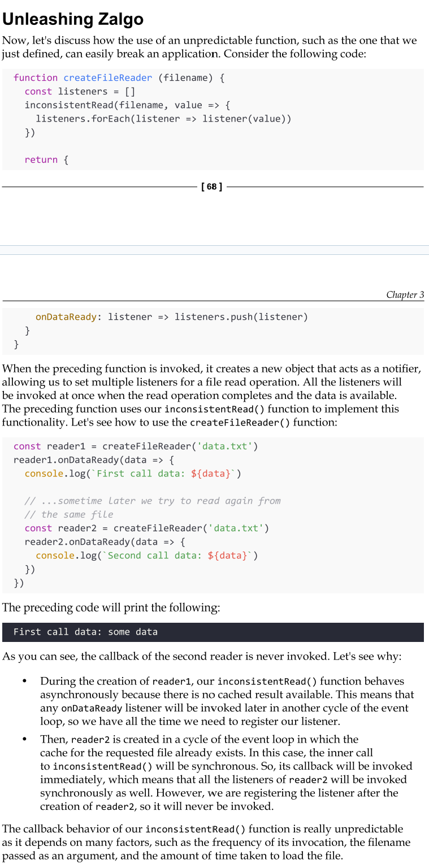This screenshot has width=429, height=868.
Task: Click the 'listeners.forEach(listener => listener(value))' line
Action: point(163,119)
